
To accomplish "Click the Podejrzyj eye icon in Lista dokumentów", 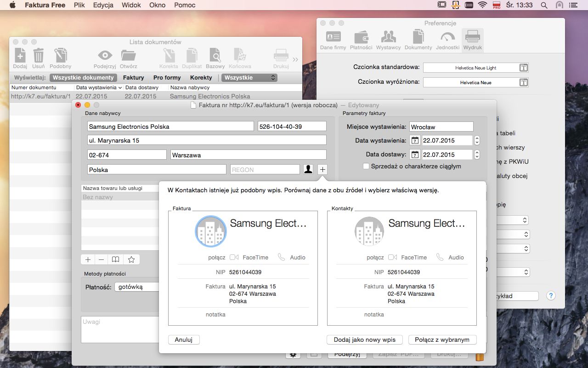I will tap(105, 56).
